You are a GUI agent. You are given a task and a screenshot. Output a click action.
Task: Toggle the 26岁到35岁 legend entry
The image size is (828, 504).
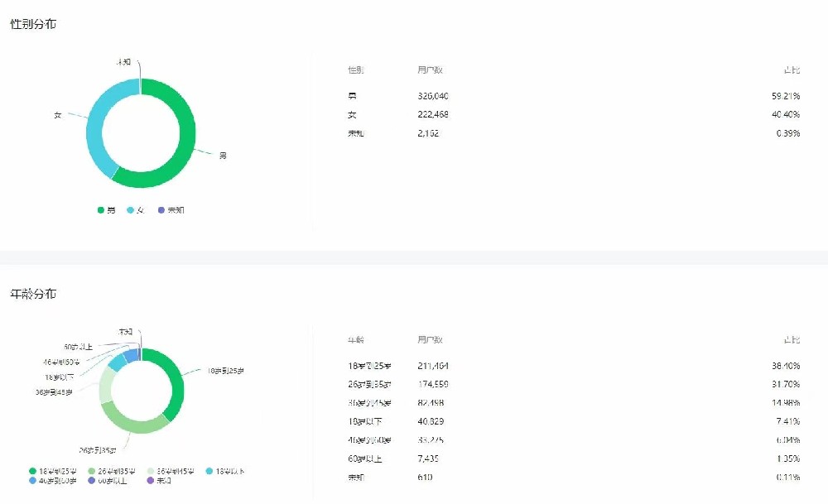point(112,471)
